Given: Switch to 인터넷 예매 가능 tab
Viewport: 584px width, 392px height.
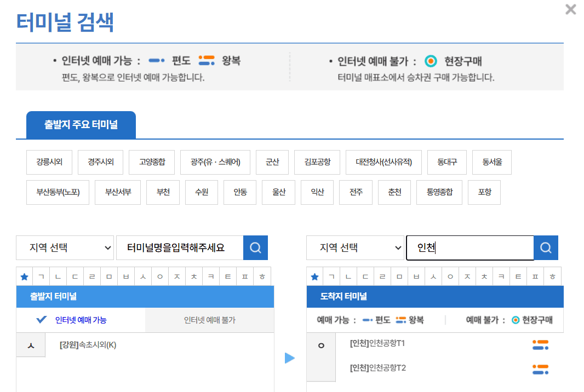Looking at the screenshot, I should [x=81, y=320].
